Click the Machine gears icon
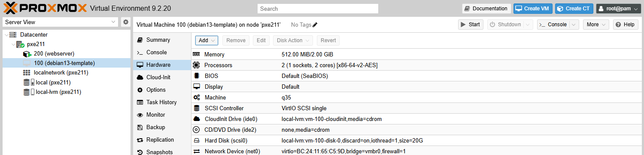The image size is (644, 155). point(197,97)
